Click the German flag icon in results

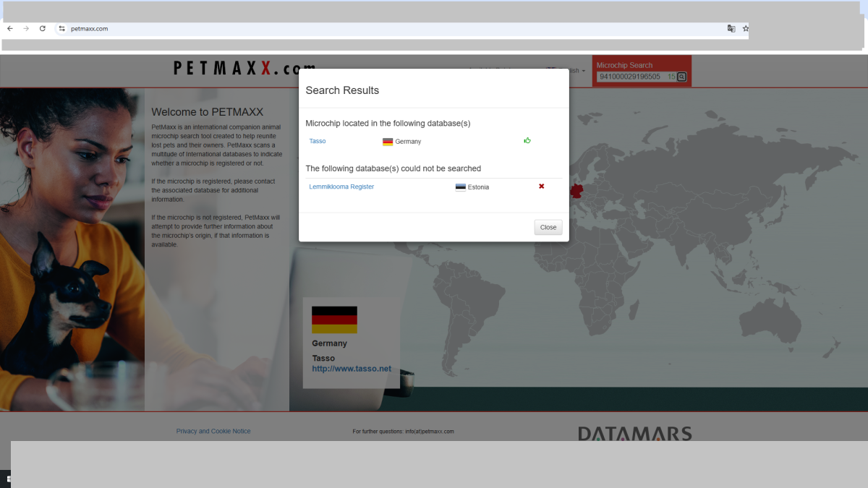tap(388, 142)
